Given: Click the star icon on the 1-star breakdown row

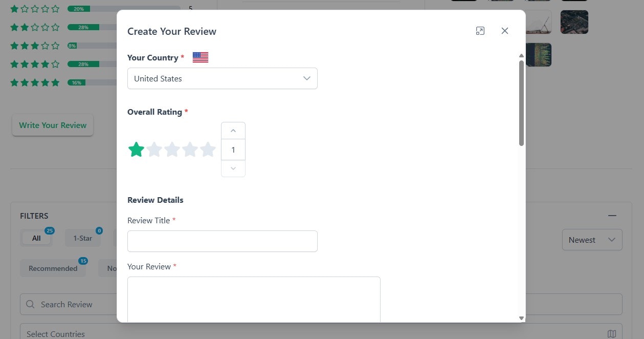Looking at the screenshot, I should (14, 8).
